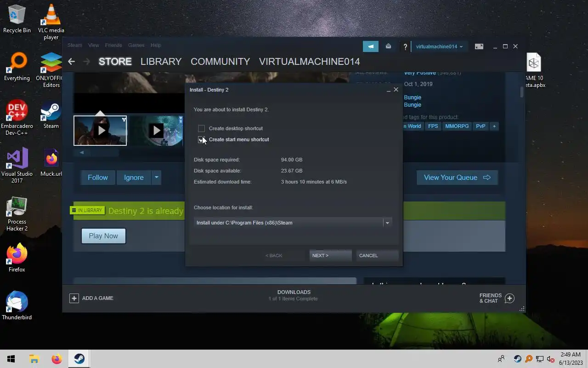Open the Recycle Bin desktop icon

tap(17, 19)
